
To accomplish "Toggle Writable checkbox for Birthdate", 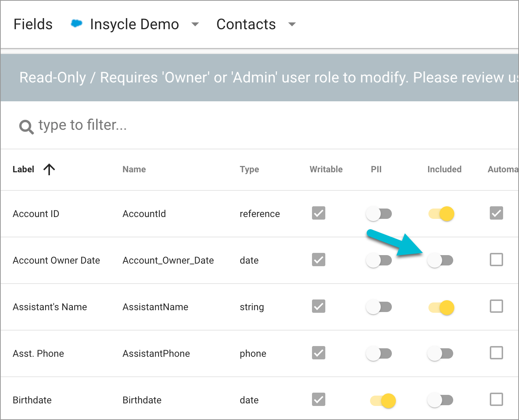I will 319,399.
